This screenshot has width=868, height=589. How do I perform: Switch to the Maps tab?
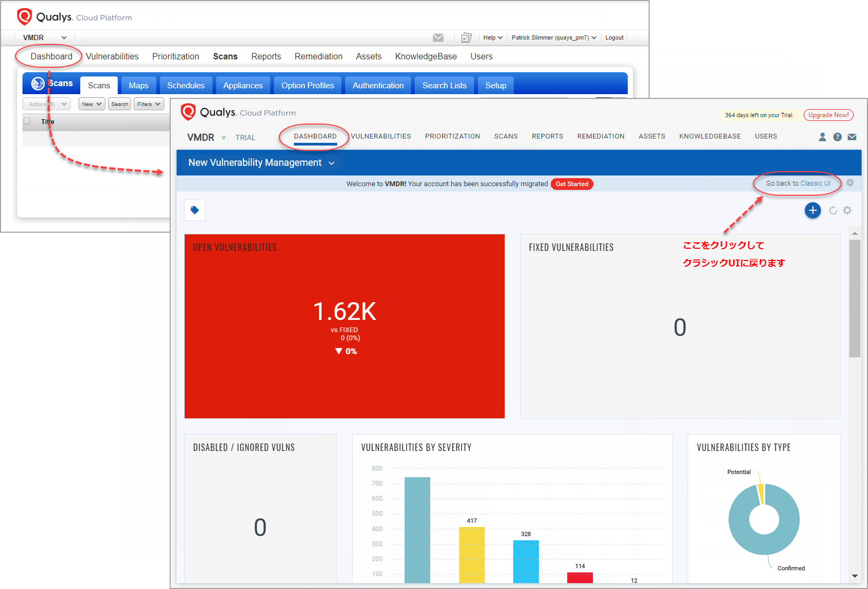click(139, 86)
